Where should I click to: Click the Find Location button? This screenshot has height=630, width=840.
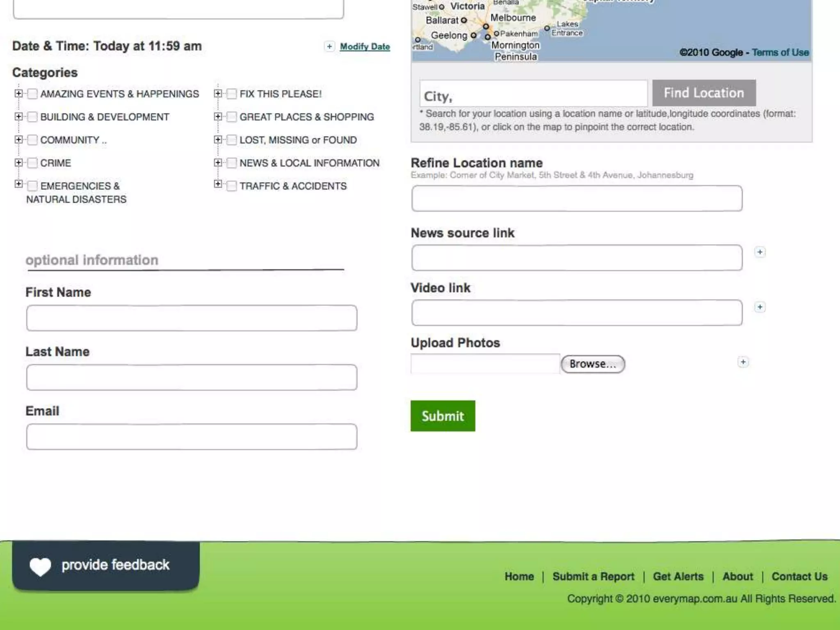click(703, 93)
